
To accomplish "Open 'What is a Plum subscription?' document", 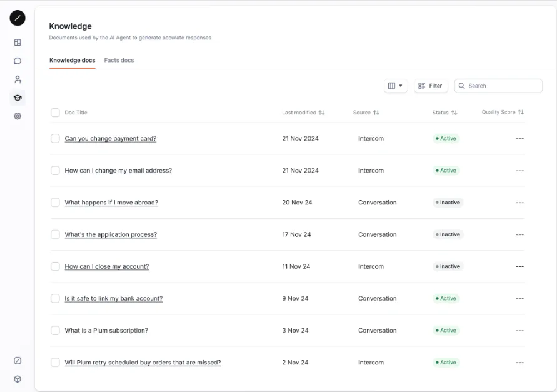I will [x=106, y=331].
